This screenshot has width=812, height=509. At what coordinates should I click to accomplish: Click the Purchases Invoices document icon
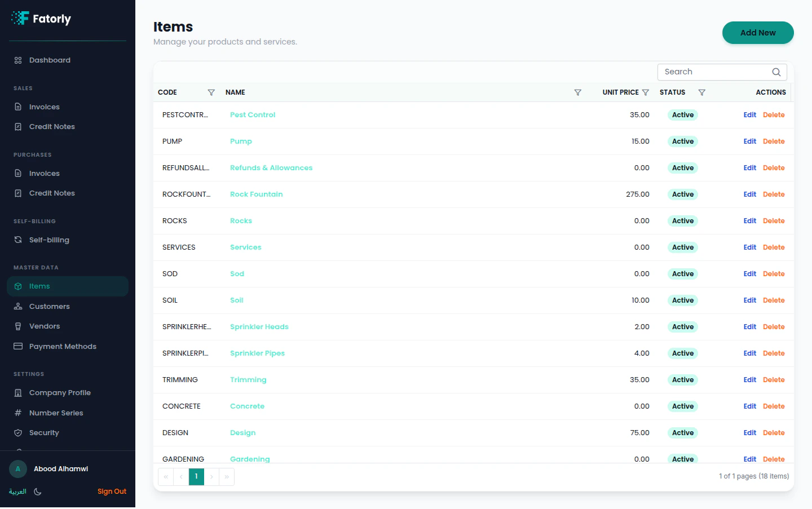point(18,174)
